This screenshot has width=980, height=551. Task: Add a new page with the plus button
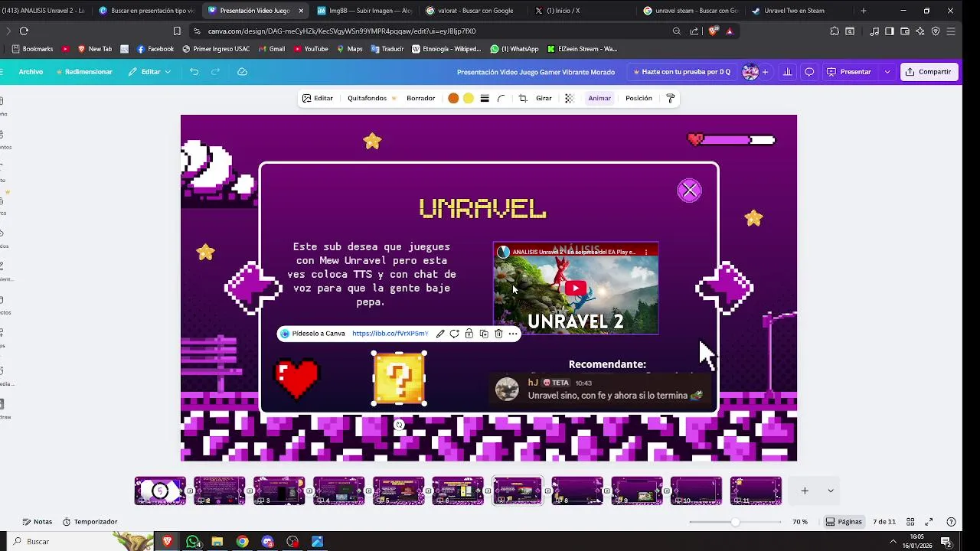[805, 491]
